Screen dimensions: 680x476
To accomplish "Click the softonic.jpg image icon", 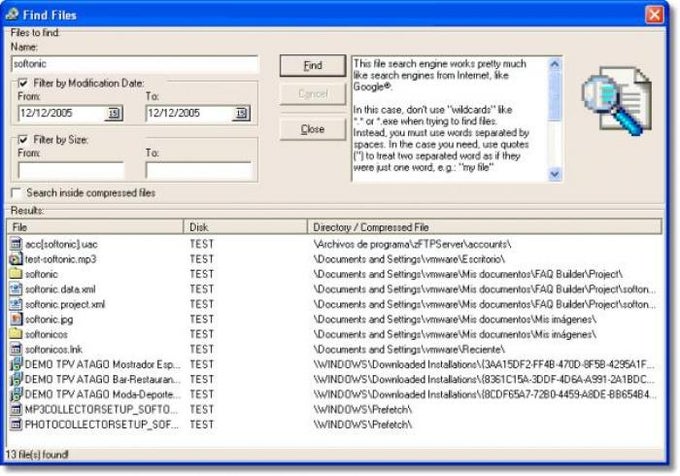I will coord(16,320).
